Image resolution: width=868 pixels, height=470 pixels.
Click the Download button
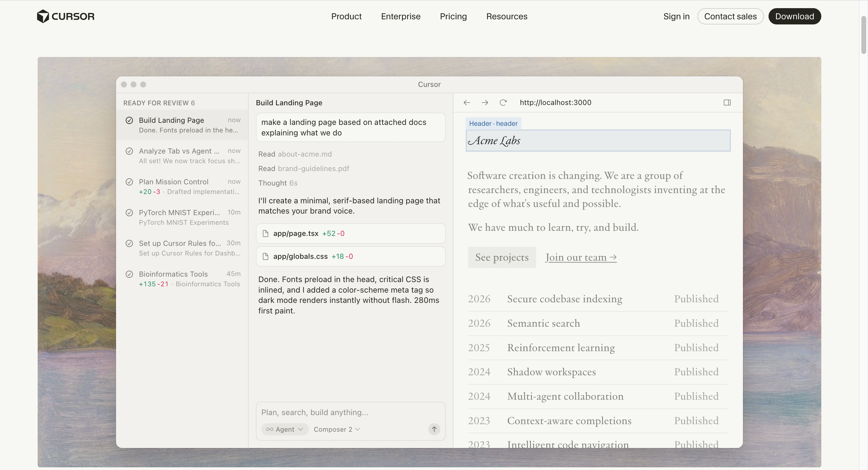(x=794, y=16)
